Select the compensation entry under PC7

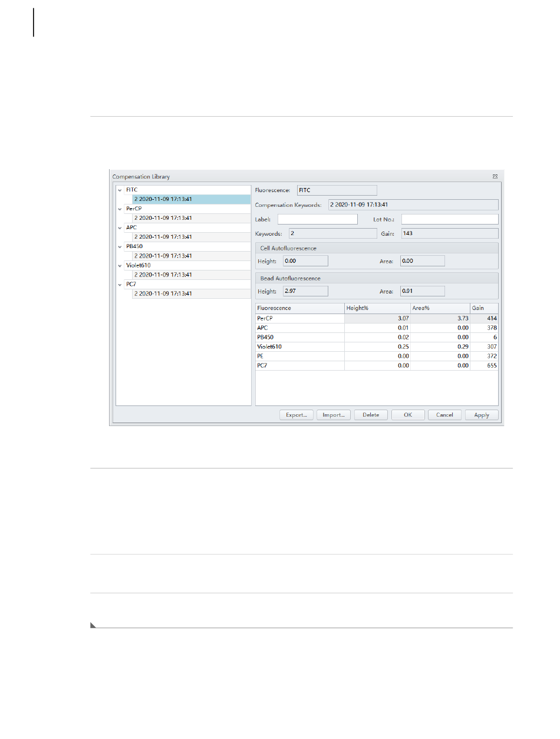(x=192, y=293)
